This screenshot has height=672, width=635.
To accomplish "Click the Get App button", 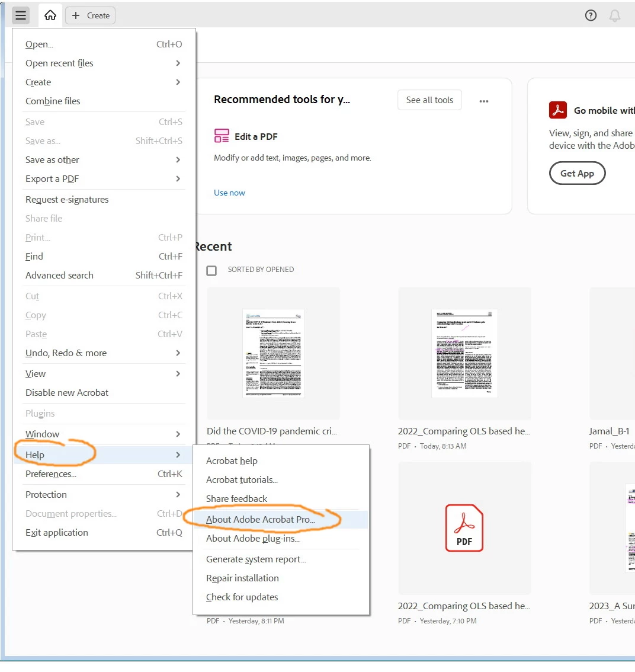I will pos(577,173).
